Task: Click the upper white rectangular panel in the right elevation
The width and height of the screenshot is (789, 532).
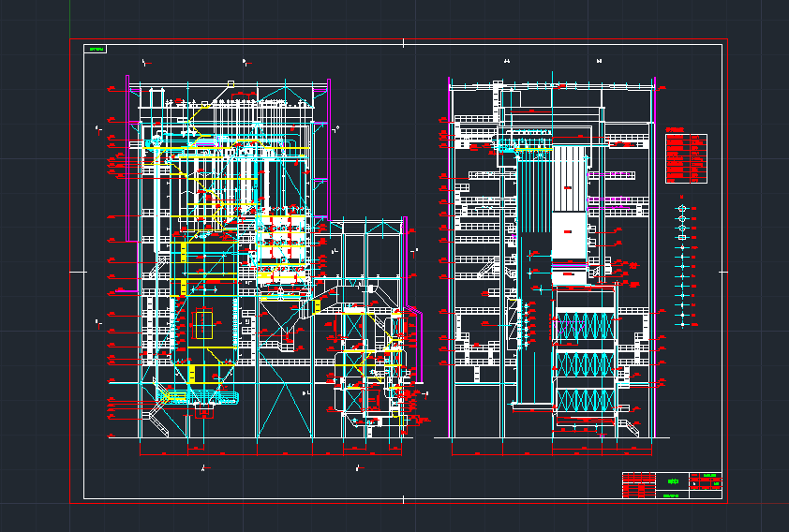Action: click(x=569, y=176)
